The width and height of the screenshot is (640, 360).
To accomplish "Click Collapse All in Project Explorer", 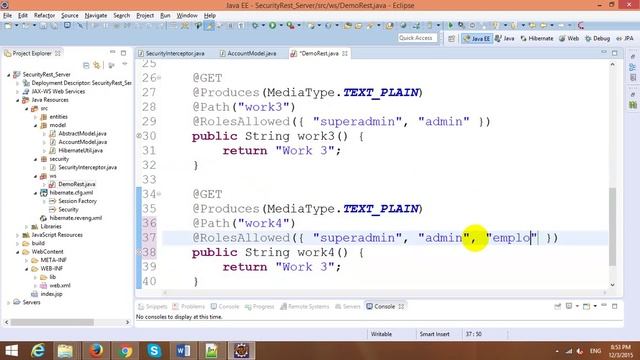I will click(86, 65).
